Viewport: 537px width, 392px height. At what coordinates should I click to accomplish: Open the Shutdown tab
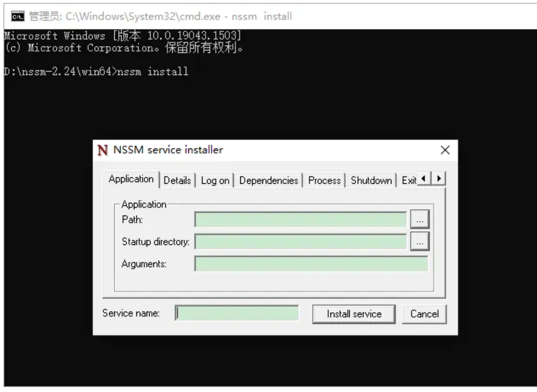point(371,180)
